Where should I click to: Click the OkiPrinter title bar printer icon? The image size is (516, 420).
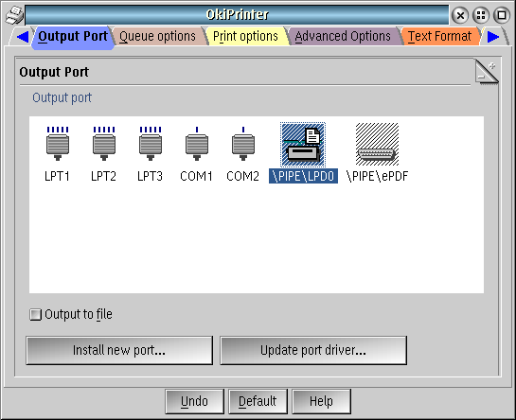point(14,15)
